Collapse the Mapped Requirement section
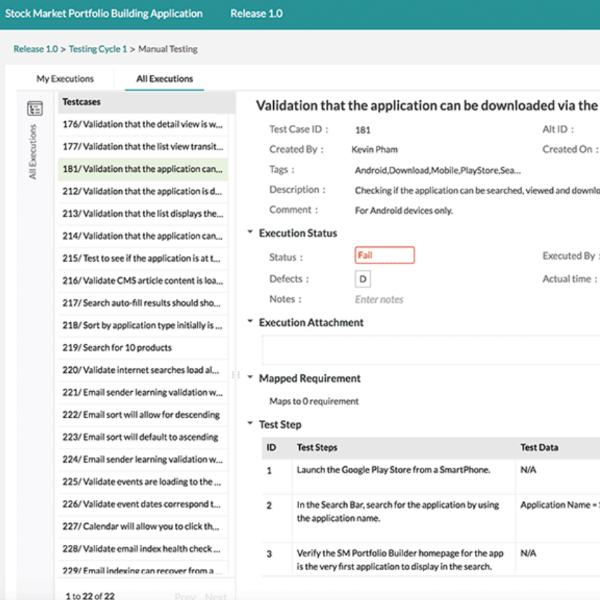 [250, 377]
